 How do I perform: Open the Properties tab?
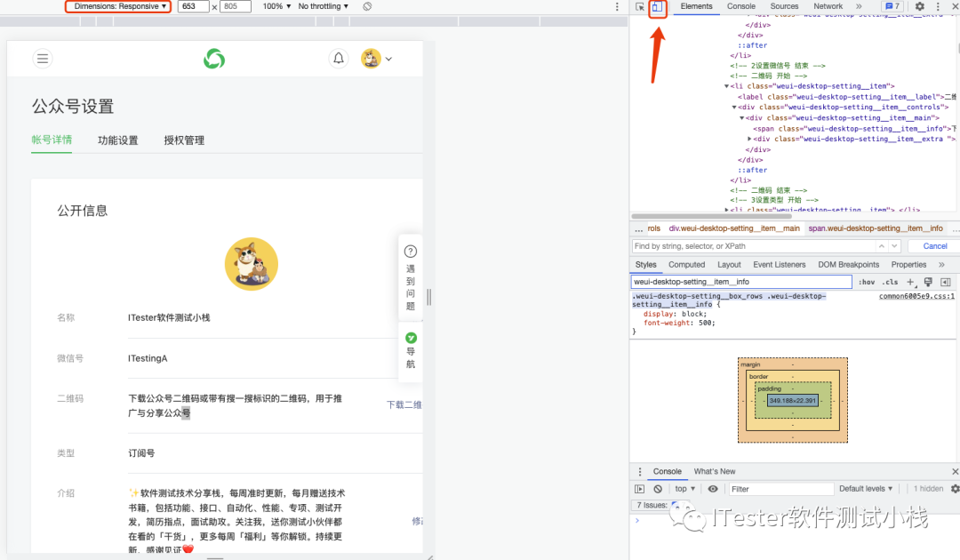pos(908,265)
